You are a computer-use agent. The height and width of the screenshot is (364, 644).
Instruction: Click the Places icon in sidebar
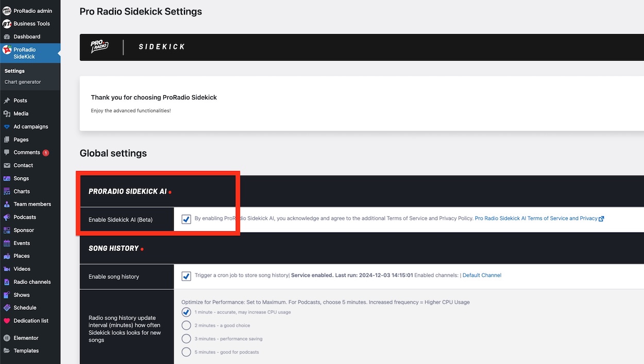7,256
